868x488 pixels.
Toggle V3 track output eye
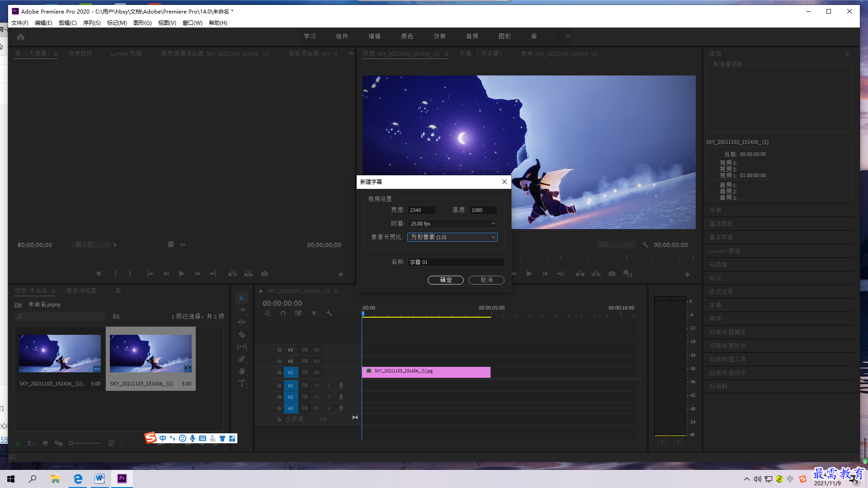tap(317, 350)
